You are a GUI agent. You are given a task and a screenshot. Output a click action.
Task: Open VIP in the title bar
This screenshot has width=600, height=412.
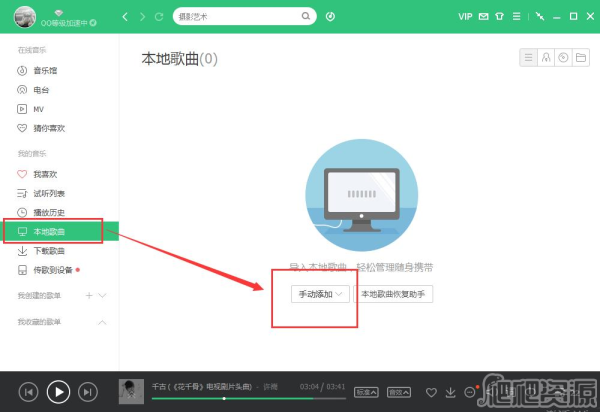pos(465,16)
